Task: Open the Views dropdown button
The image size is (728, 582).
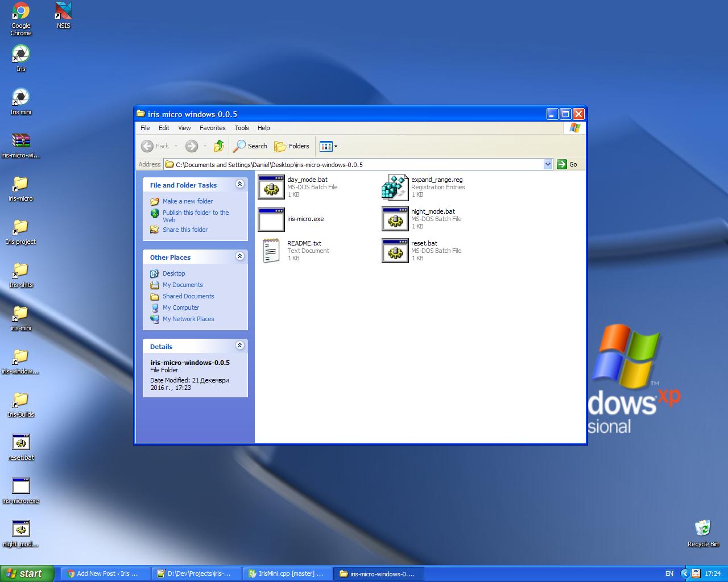Action: coord(329,146)
